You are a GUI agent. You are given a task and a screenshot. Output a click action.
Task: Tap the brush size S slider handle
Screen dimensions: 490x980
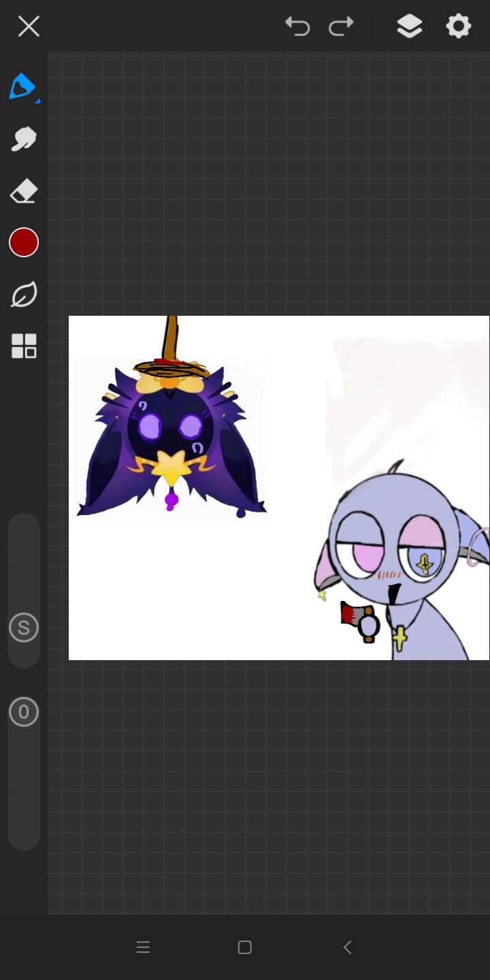24,627
